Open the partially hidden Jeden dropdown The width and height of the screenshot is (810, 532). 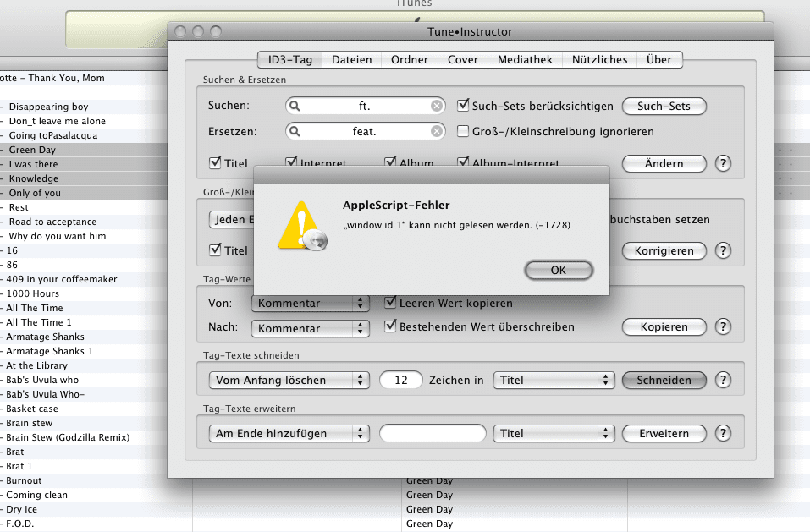point(231,220)
